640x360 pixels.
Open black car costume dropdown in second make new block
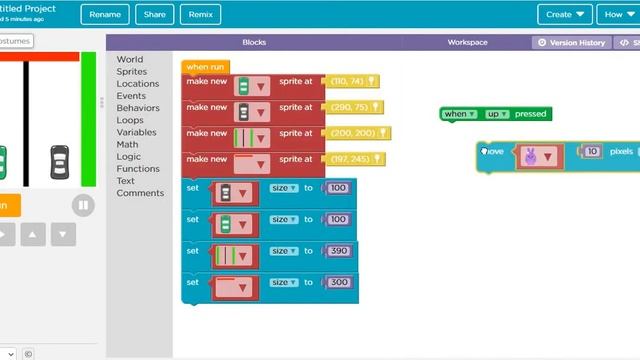click(252, 112)
